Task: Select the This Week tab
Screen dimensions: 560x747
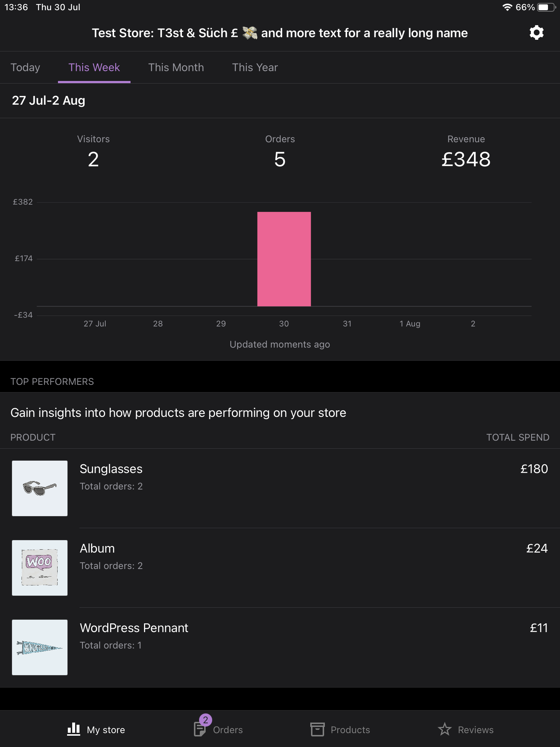Action: point(94,67)
